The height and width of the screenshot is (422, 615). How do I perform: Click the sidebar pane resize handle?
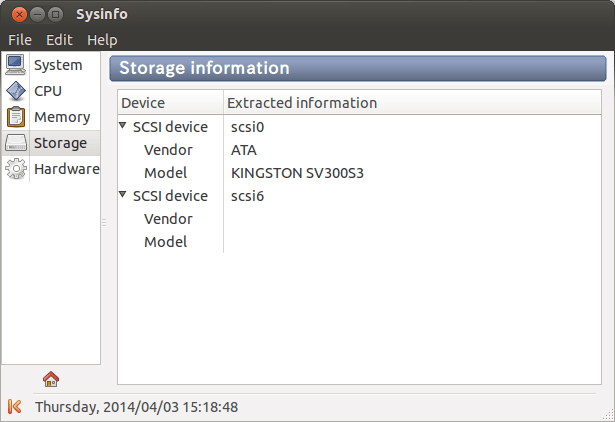click(104, 224)
